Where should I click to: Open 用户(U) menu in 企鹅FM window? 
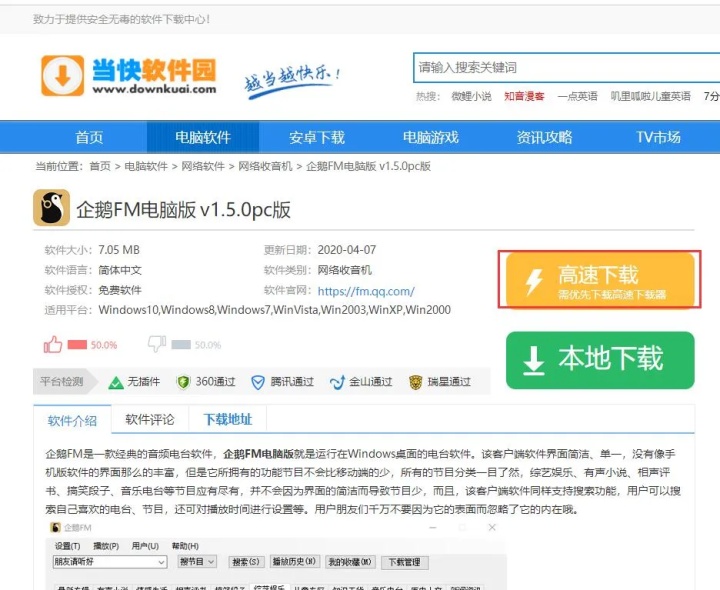coord(145,546)
